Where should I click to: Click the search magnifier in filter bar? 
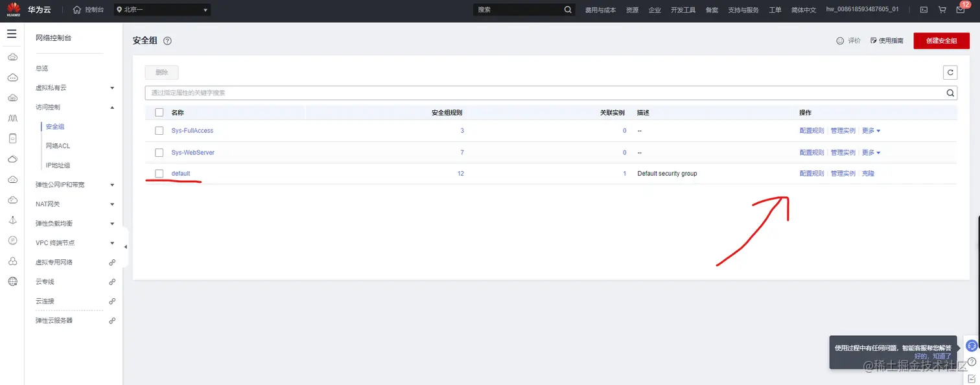950,93
